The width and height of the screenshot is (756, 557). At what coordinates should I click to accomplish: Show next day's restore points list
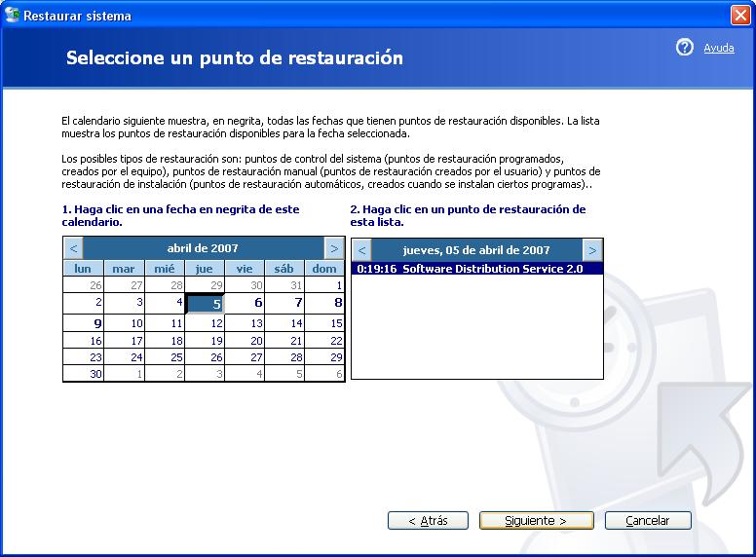pyautogui.click(x=591, y=250)
